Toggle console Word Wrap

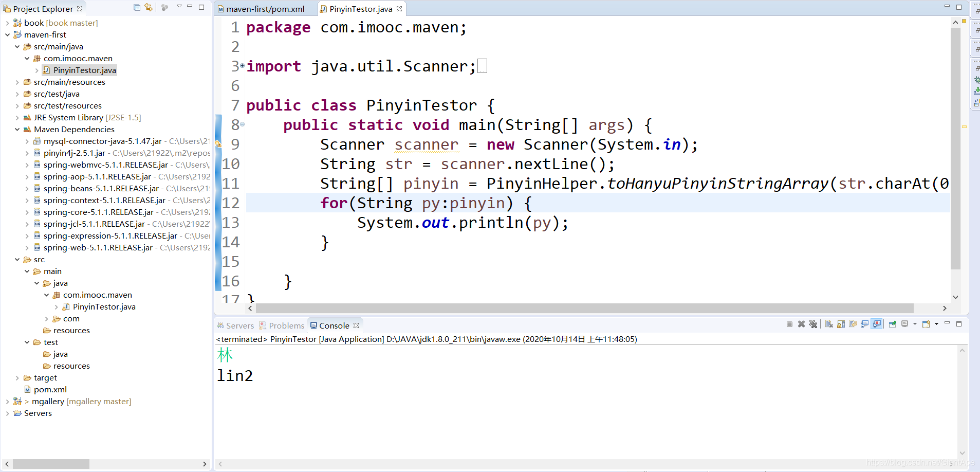click(853, 324)
